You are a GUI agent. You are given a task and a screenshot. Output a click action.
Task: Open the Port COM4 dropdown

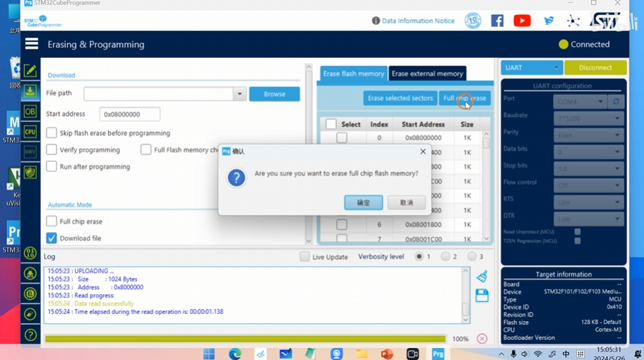pyautogui.click(x=580, y=102)
